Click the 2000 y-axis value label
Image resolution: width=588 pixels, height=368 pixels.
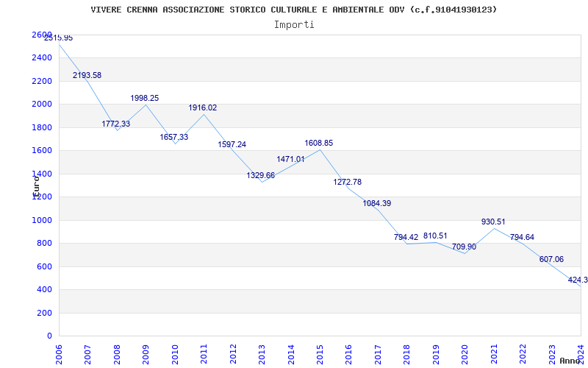point(42,105)
